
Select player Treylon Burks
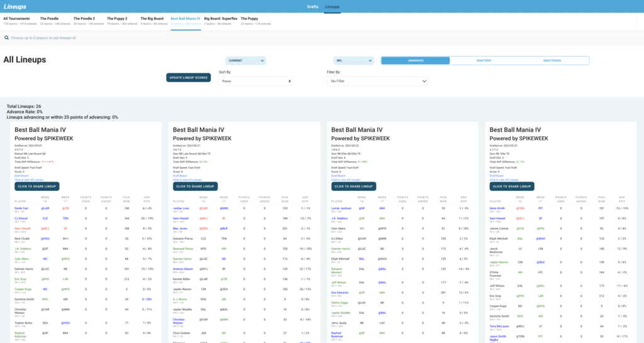click(23, 323)
